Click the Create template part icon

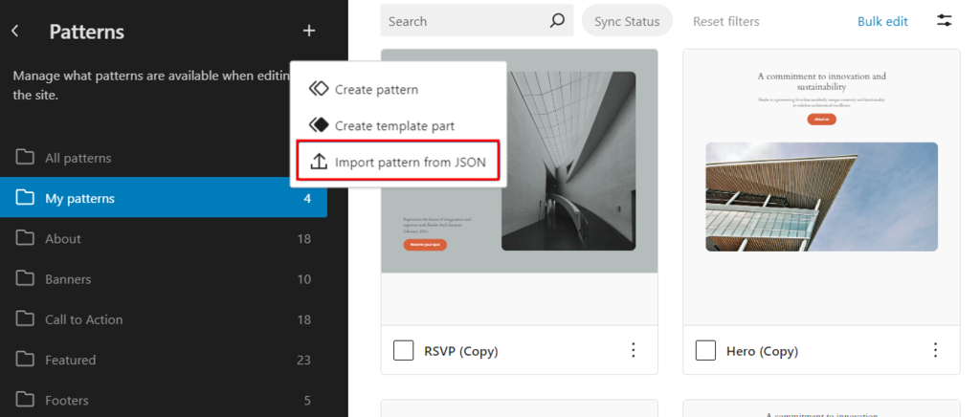point(319,125)
